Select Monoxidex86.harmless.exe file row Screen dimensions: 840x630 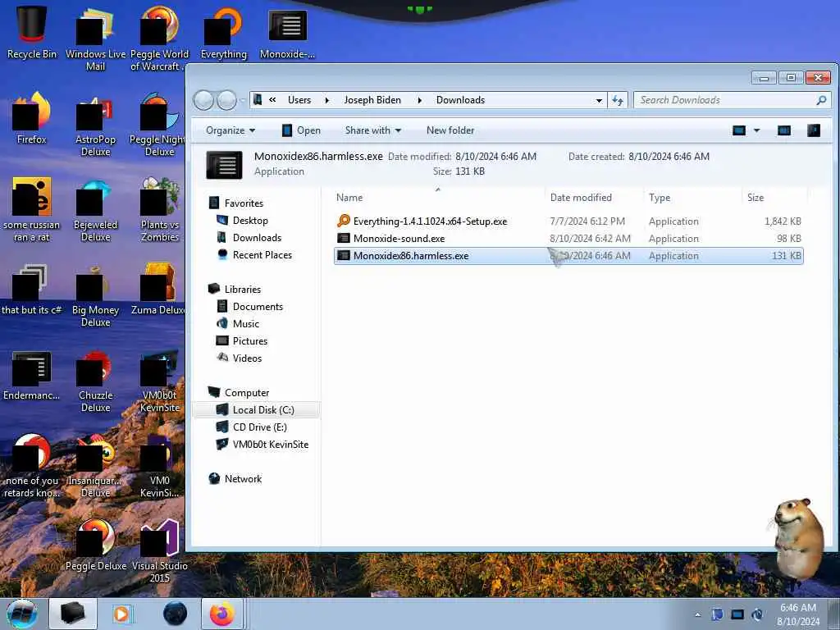pyautogui.click(x=568, y=256)
